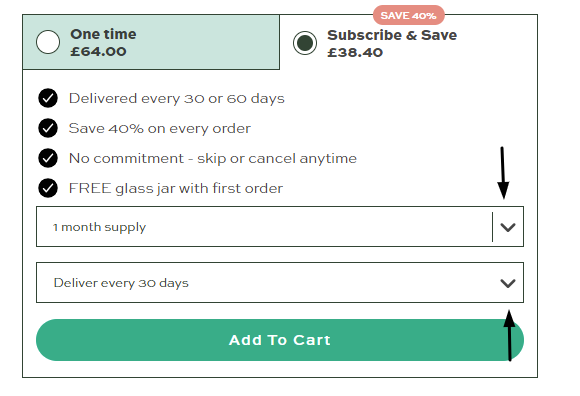Viewport: 580px width, 396px height.
Task: Click the £64.00 one time price
Action: point(98,51)
